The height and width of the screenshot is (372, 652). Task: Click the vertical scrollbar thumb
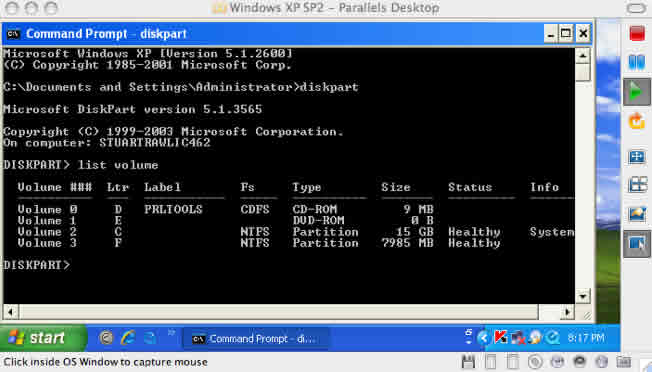583,72
